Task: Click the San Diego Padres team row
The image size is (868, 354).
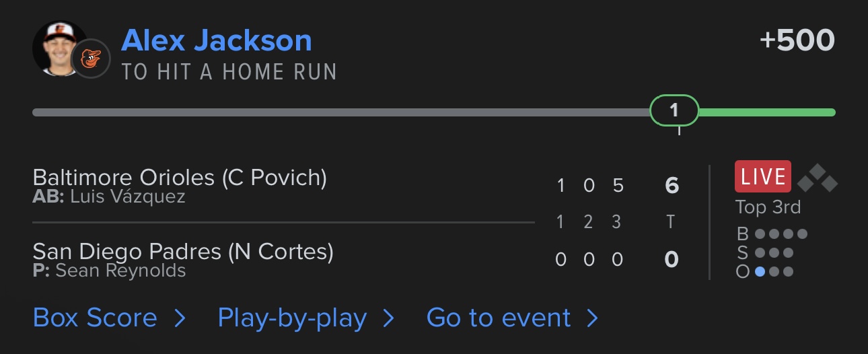Action: click(183, 252)
